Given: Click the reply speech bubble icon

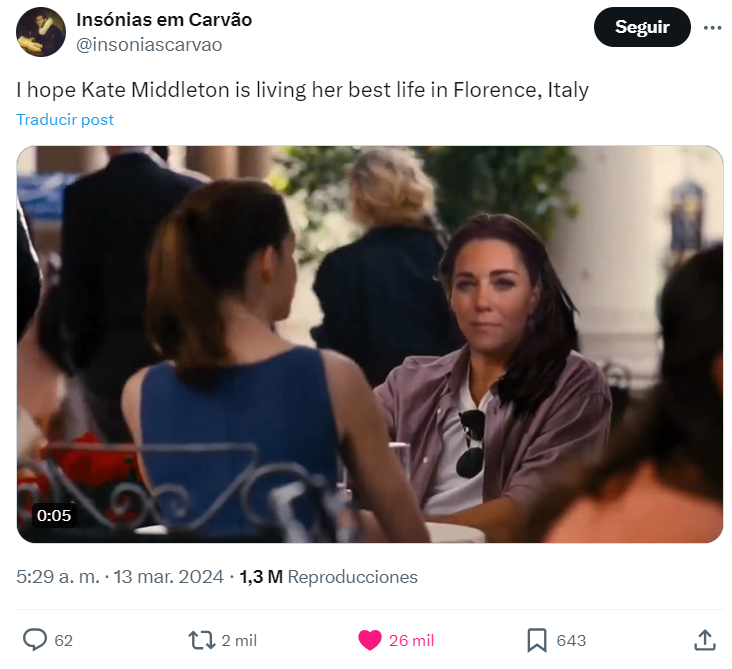Looking at the screenshot, I should coord(35,640).
